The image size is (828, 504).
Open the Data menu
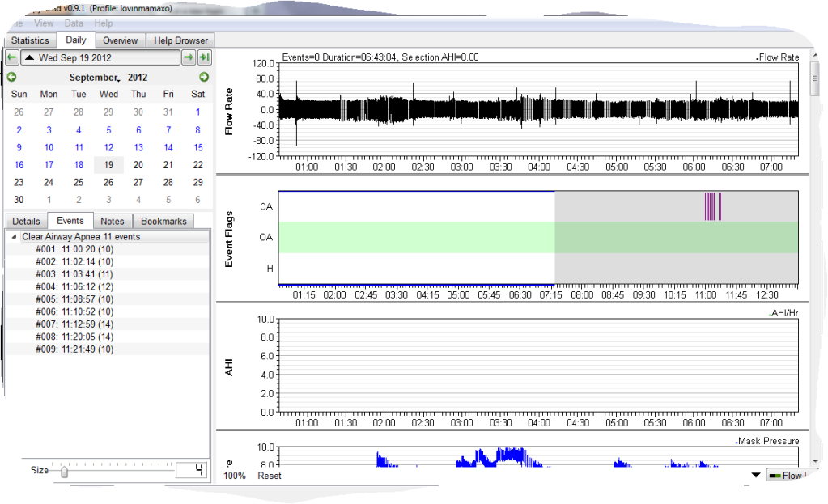(x=74, y=23)
